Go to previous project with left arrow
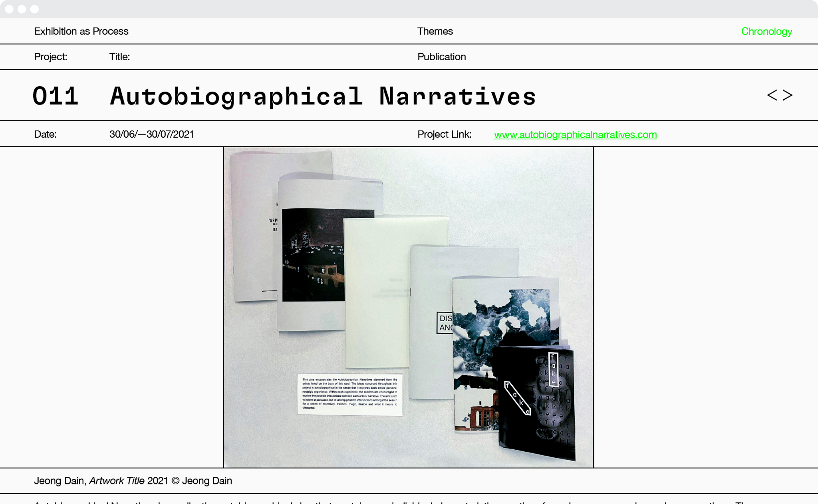Image resolution: width=818 pixels, height=504 pixels. click(772, 95)
